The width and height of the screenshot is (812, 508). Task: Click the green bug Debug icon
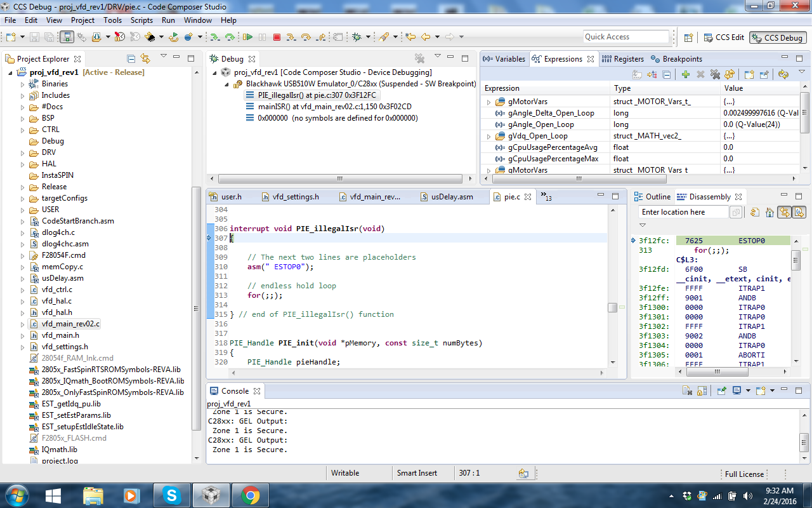point(356,37)
